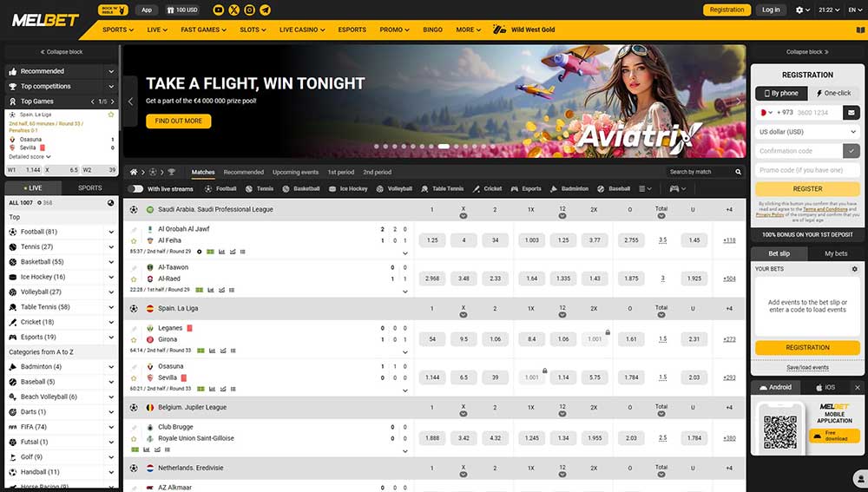Screen dimensions: 868x492
Task: Go to next Top Games page arrow
Action: [x=112, y=102]
